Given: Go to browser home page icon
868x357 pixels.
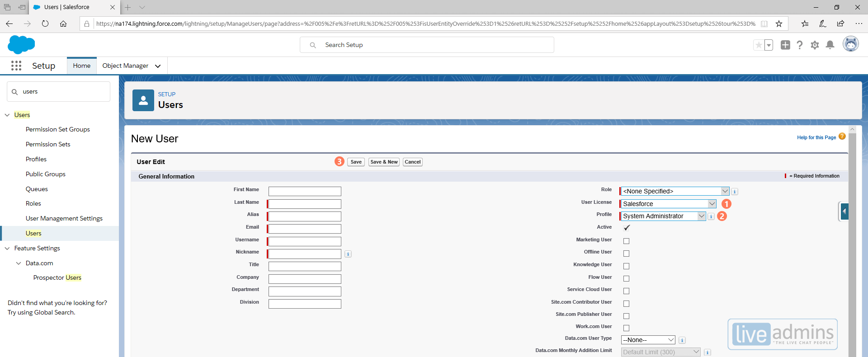Looking at the screenshot, I should click(63, 23).
